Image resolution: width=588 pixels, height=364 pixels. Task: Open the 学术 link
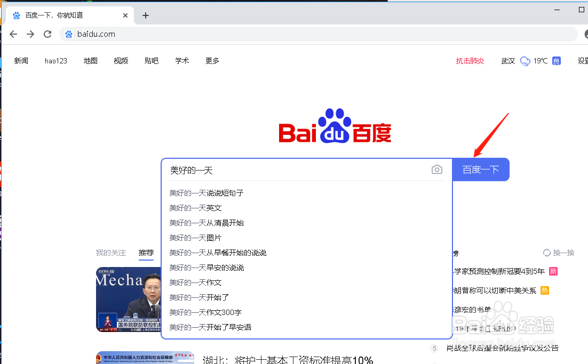click(182, 61)
